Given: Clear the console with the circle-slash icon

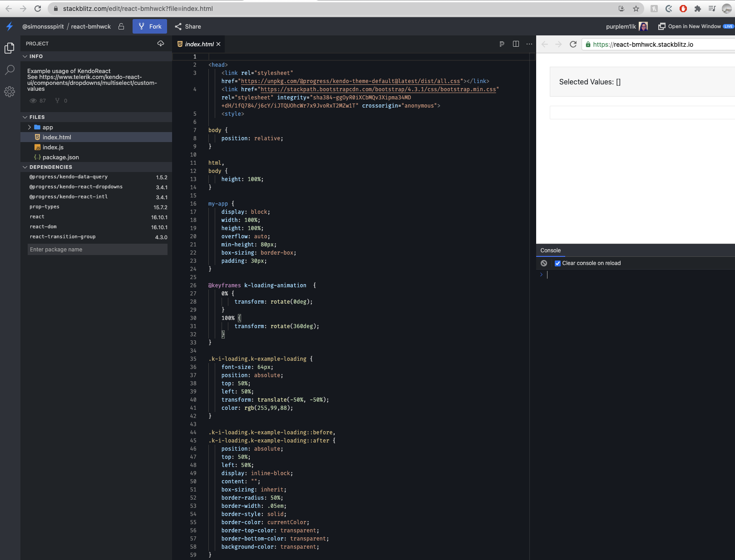Looking at the screenshot, I should click(x=543, y=263).
